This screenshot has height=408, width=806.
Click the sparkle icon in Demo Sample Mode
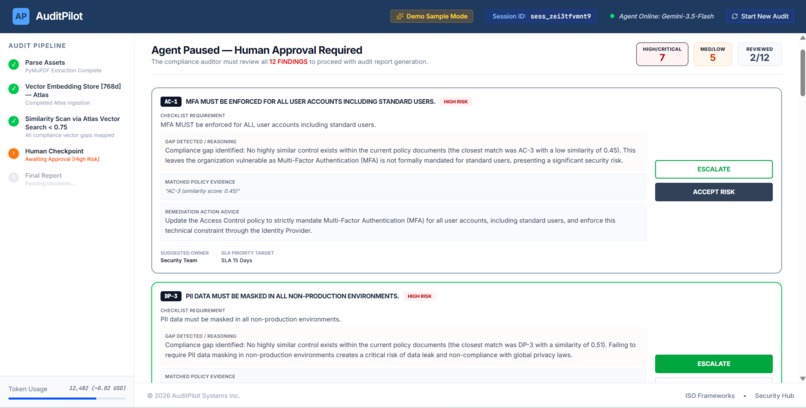pos(400,16)
